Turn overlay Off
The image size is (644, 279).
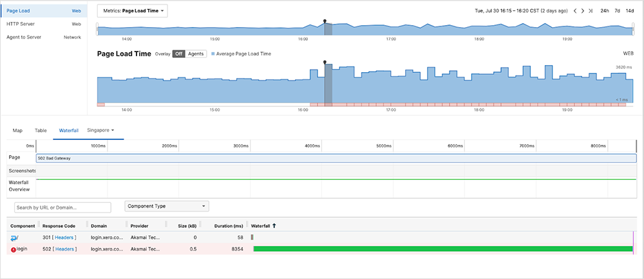click(178, 54)
